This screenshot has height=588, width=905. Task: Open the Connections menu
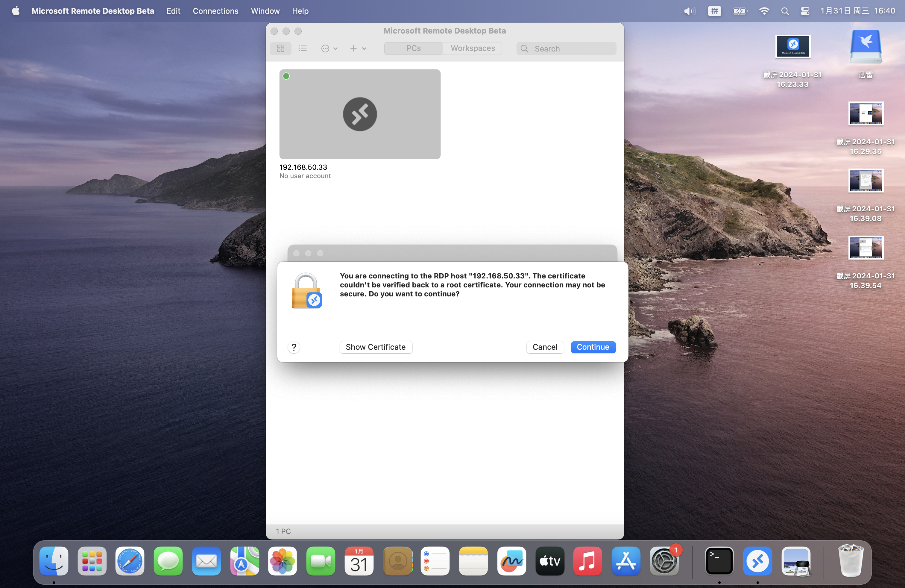click(215, 11)
